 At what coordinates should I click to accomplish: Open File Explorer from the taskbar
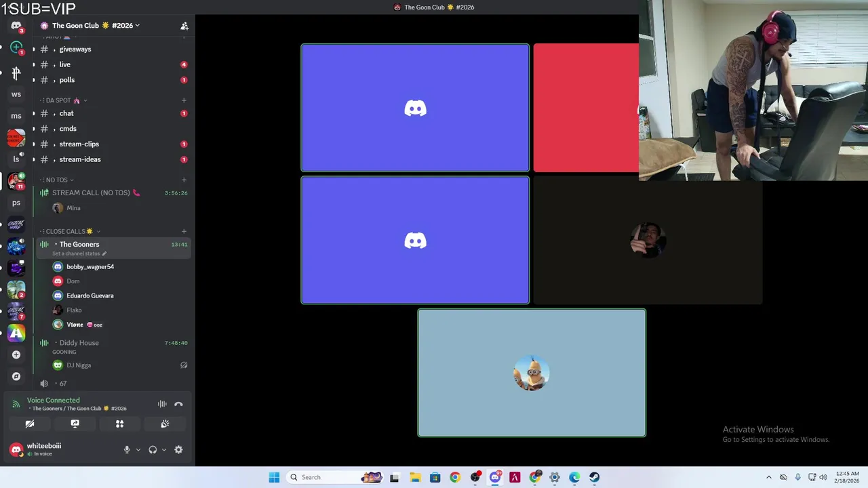coord(415,477)
